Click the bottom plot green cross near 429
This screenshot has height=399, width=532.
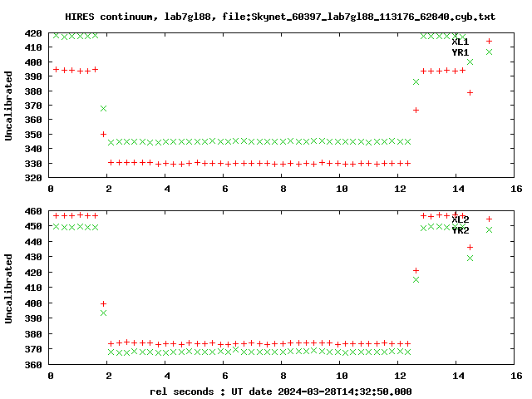click(x=470, y=259)
